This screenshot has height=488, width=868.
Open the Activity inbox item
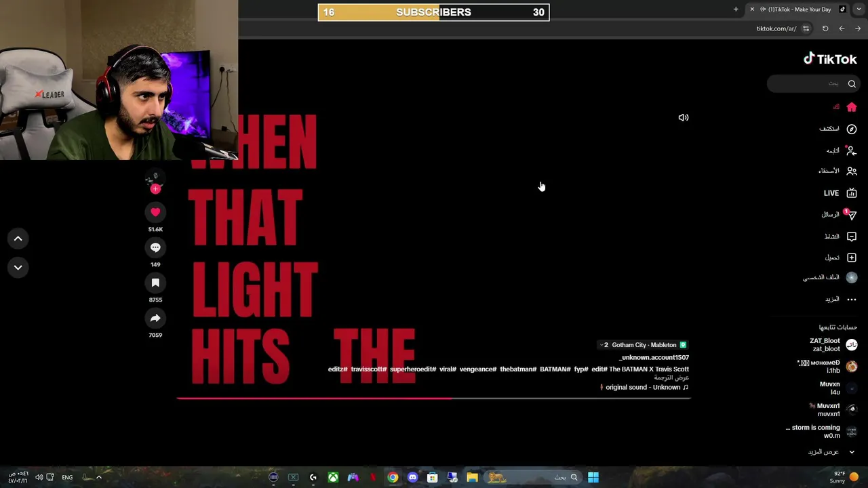click(x=841, y=237)
